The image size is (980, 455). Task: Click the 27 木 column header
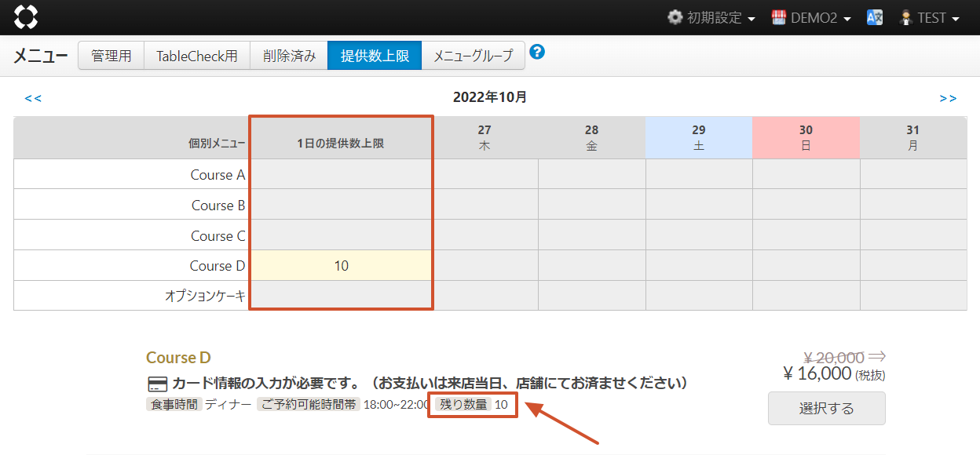click(x=485, y=138)
